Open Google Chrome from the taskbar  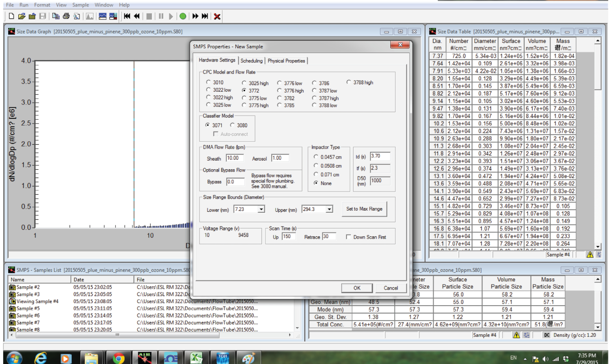(x=119, y=358)
